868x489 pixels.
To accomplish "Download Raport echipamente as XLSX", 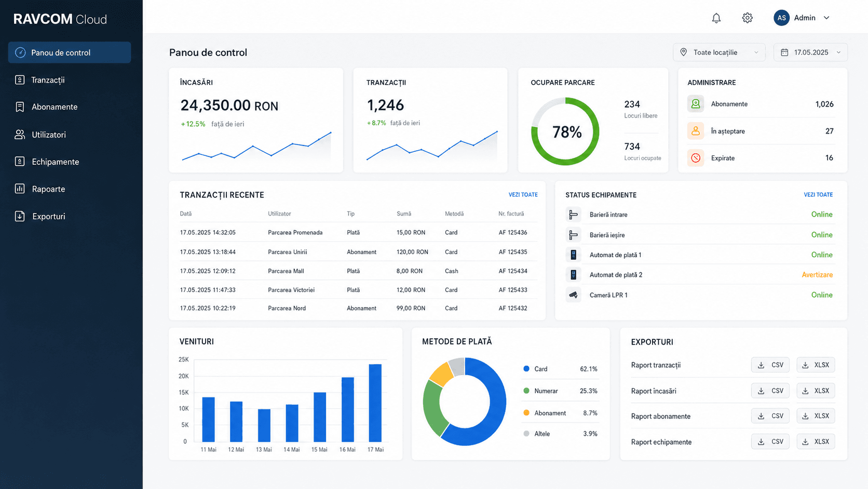I will tap(816, 442).
